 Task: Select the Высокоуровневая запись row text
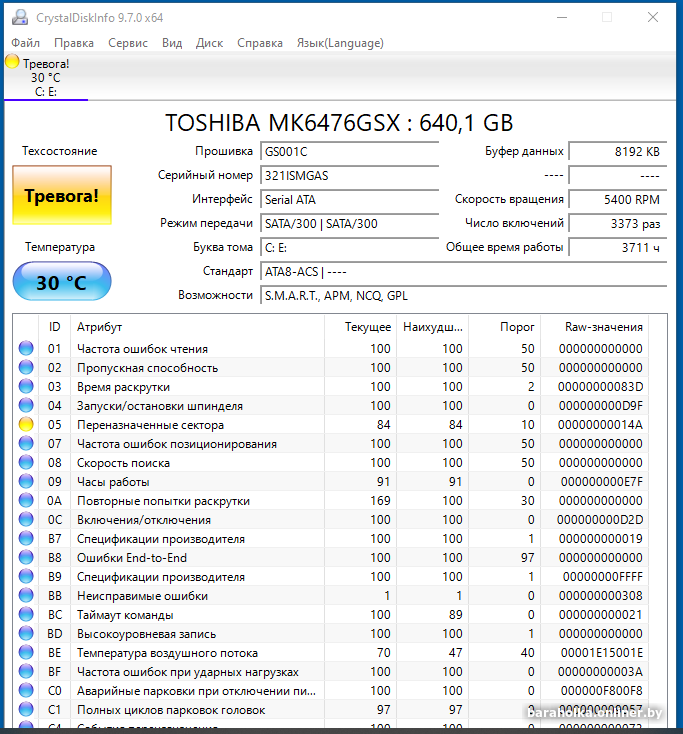pyautogui.click(x=147, y=634)
